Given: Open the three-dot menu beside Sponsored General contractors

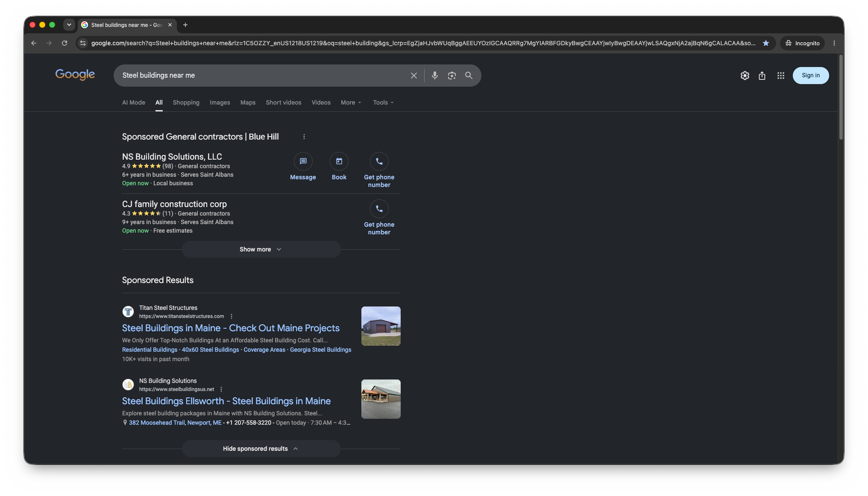Looking at the screenshot, I should tap(304, 137).
